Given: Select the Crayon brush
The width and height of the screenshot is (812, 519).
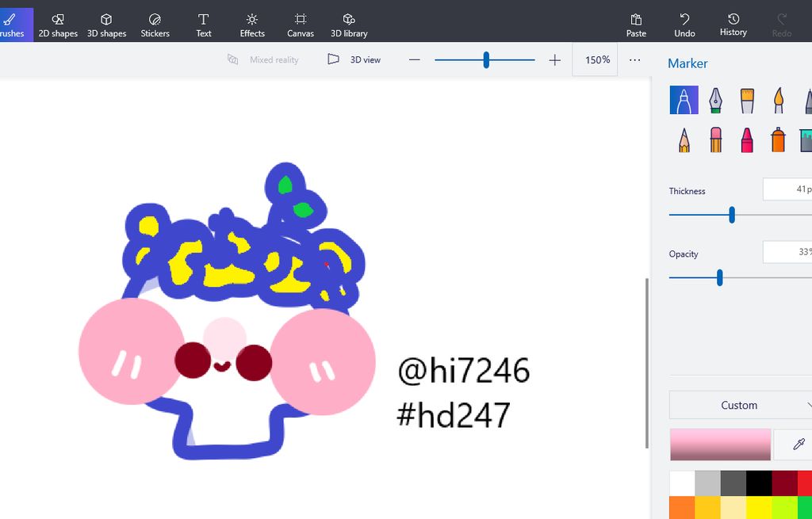Looking at the screenshot, I should pos(747,139).
